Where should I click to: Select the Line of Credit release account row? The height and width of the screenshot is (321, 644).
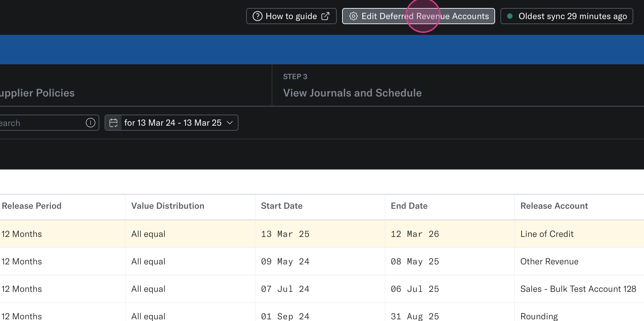point(547,234)
